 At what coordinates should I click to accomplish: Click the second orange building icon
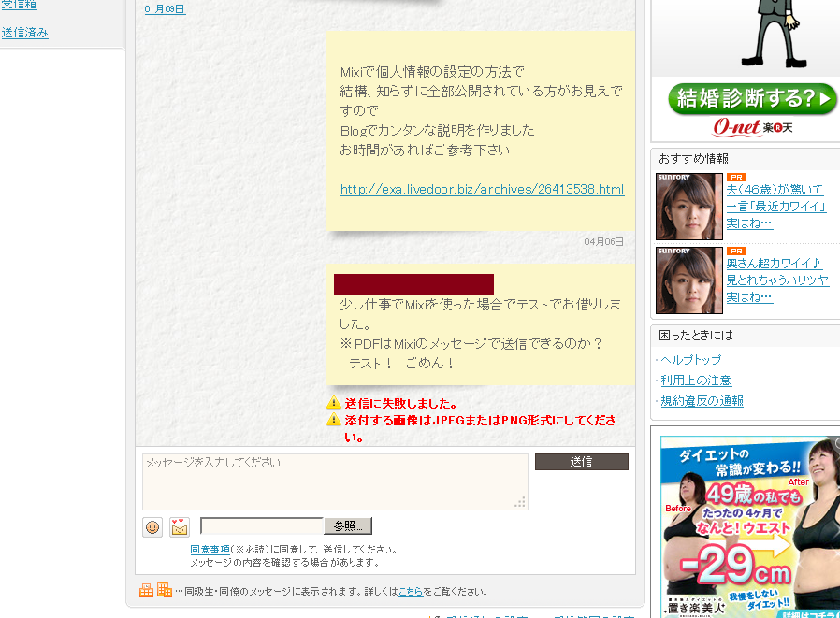(x=165, y=590)
